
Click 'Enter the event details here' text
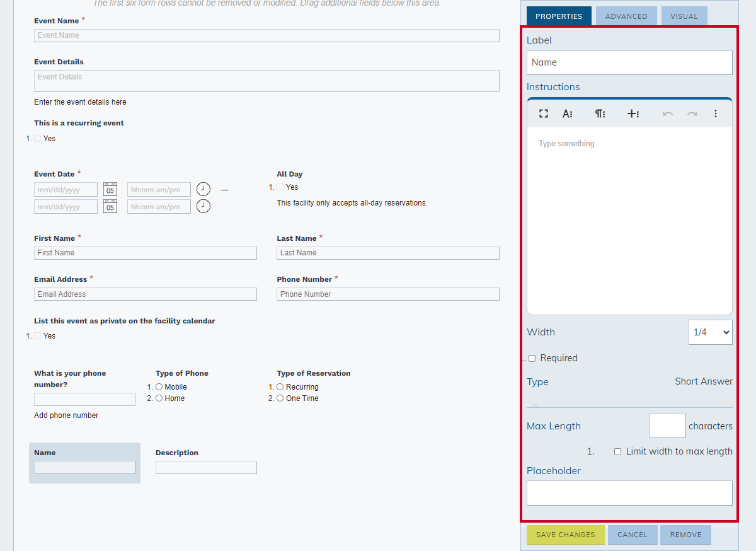point(80,102)
